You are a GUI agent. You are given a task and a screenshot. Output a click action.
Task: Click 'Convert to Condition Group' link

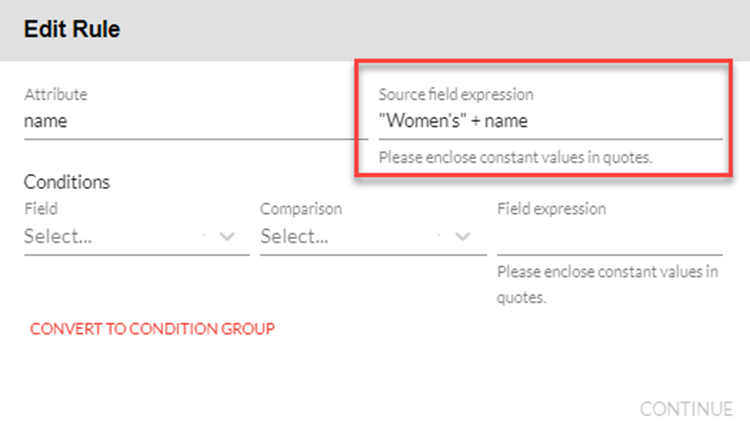click(152, 328)
